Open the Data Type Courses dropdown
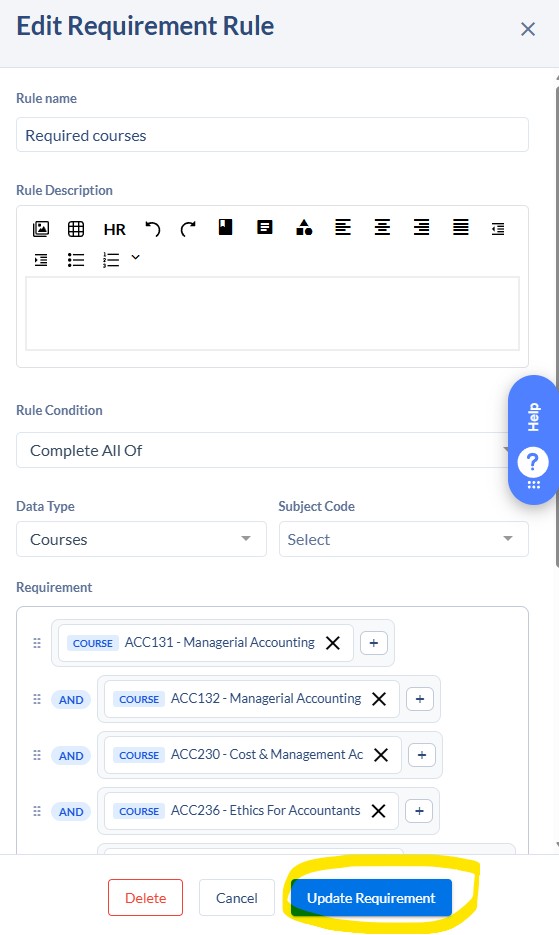The width and height of the screenshot is (559, 935). (x=141, y=539)
